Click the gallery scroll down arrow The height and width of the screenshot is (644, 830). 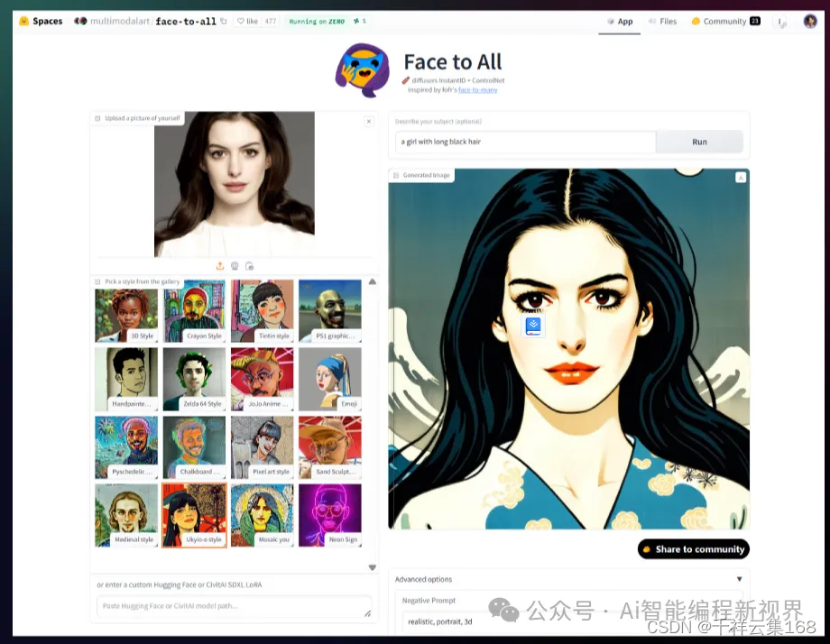pos(373,567)
